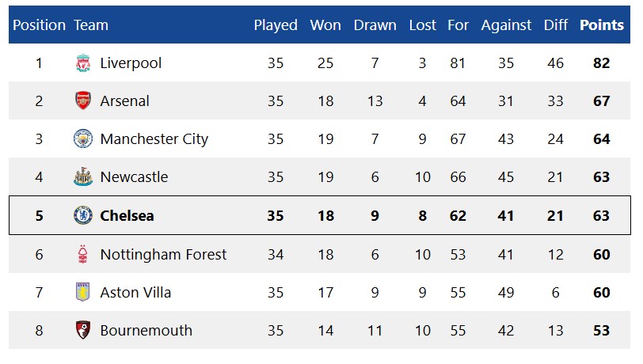The height and width of the screenshot is (364, 643).
Task: Select the Position column header
Action: pyautogui.click(x=40, y=25)
